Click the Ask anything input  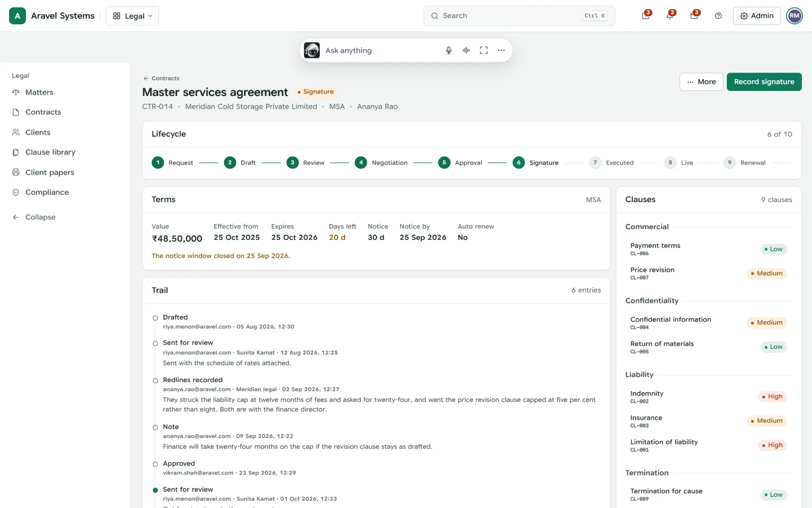click(x=381, y=50)
